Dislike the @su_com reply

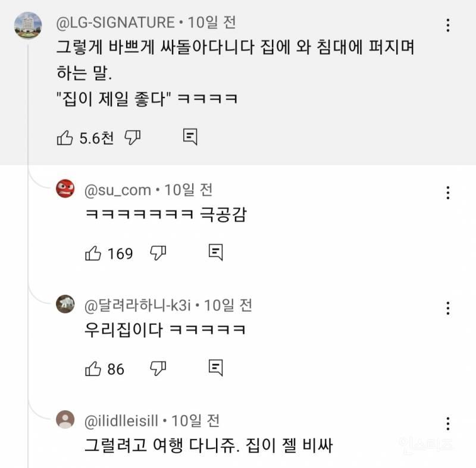pyautogui.click(x=158, y=253)
